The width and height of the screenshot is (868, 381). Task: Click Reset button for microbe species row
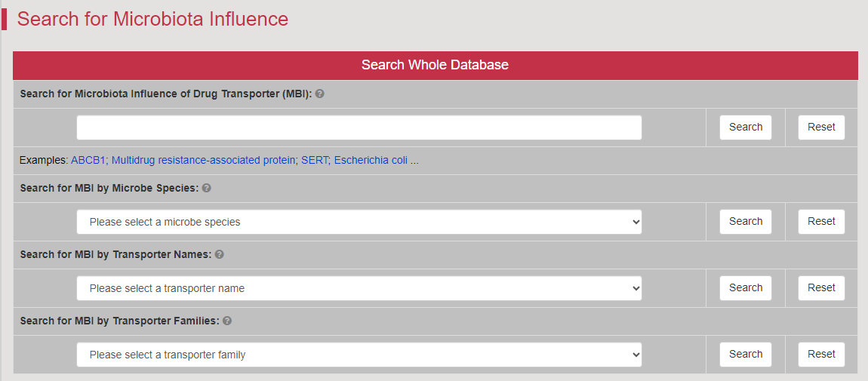[x=821, y=221]
